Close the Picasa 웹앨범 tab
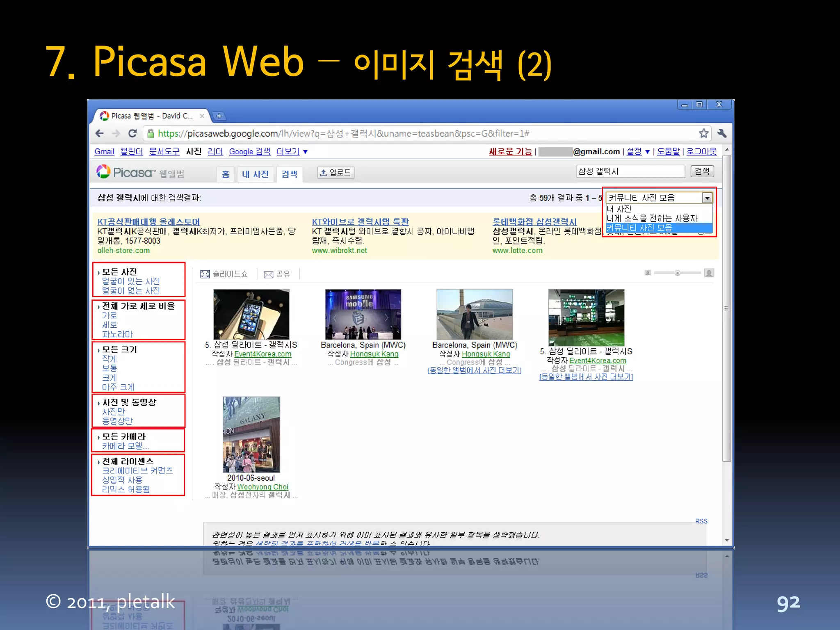 pyautogui.click(x=202, y=116)
